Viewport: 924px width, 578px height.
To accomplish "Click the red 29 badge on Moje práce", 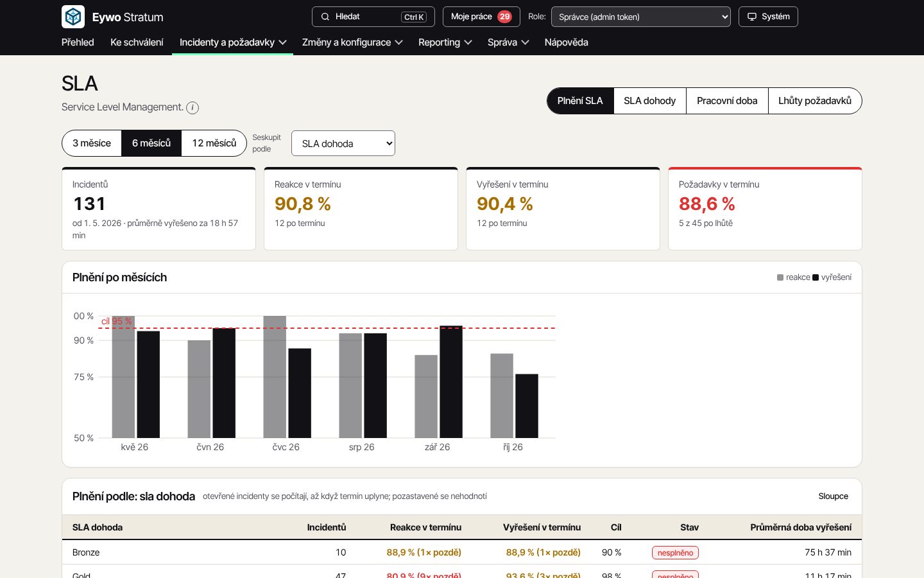I will point(504,17).
